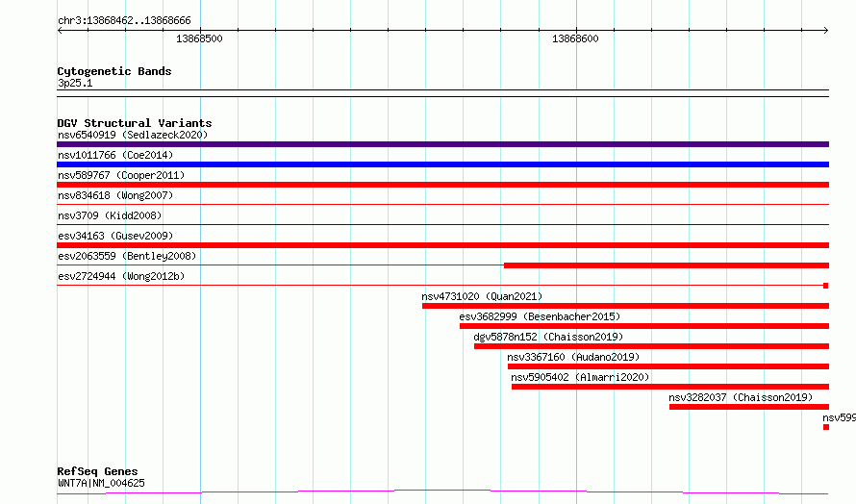
Task: Open the nsv4731020 (Quan2021) variant label
Action: (482, 296)
